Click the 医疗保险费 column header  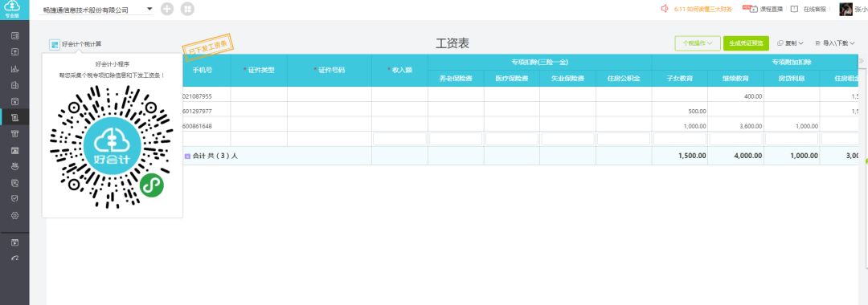click(x=512, y=79)
